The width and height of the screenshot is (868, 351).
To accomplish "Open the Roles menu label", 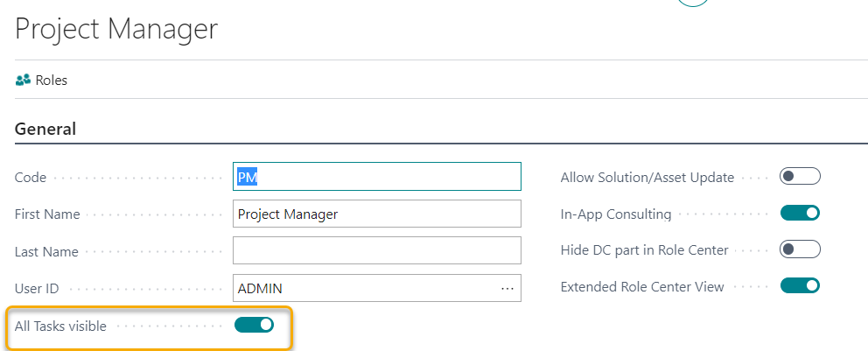I will [51, 81].
